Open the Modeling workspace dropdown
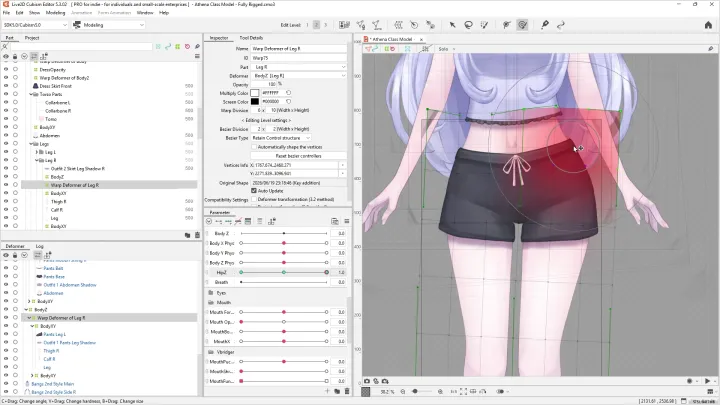Screen dimensions: 720x405 coord(109,25)
